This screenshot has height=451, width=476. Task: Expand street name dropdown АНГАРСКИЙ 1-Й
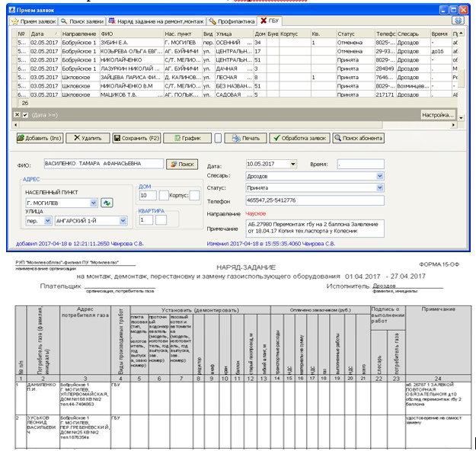click(x=123, y=221)
